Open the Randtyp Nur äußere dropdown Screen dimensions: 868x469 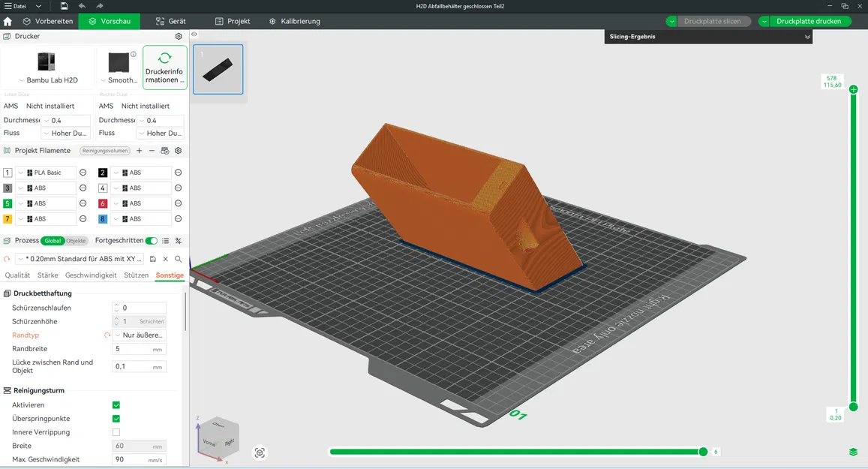pyautogui.click(x=140, y=335)
